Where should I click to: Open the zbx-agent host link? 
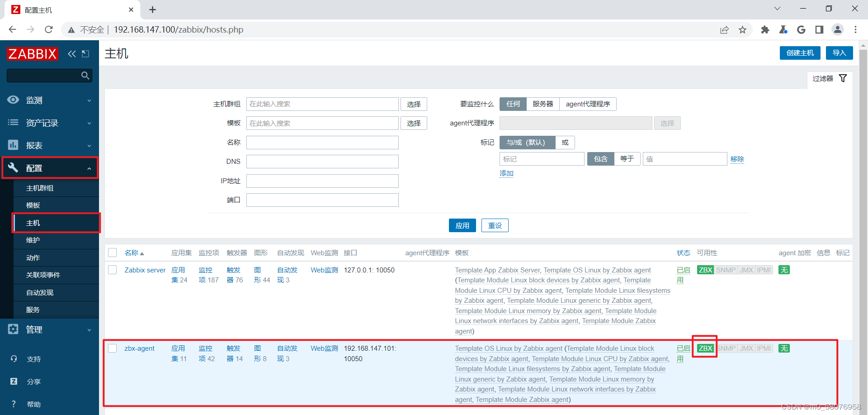[x=139, y=348]
